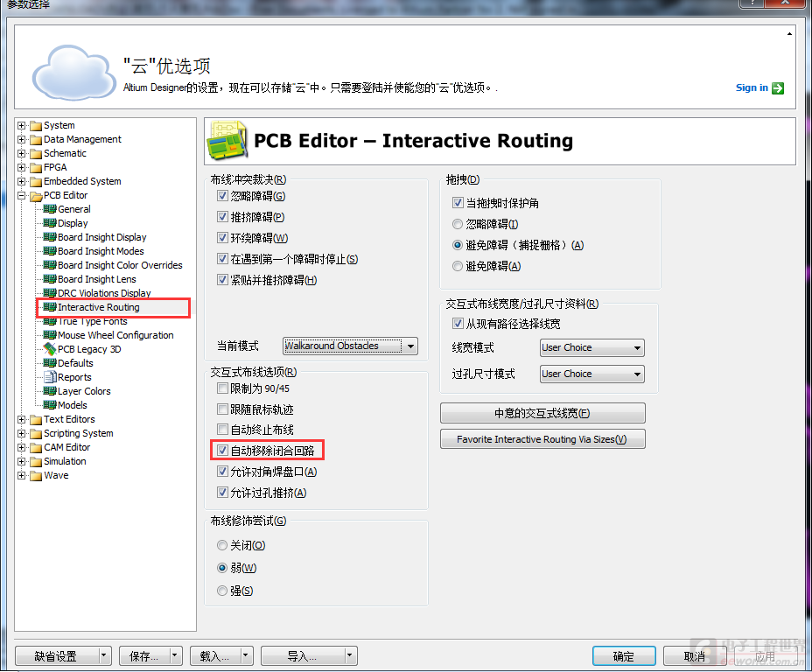Click the Board Insight Modes icon

(50, 251)
